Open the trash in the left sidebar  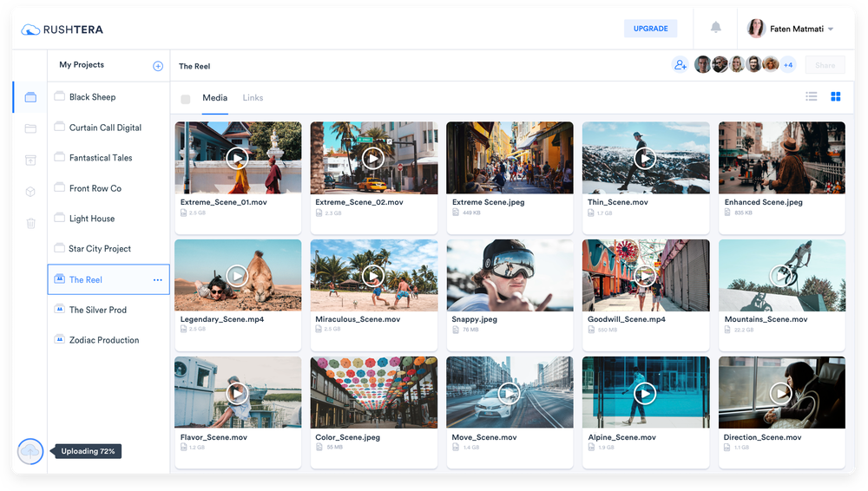(30, 223)
